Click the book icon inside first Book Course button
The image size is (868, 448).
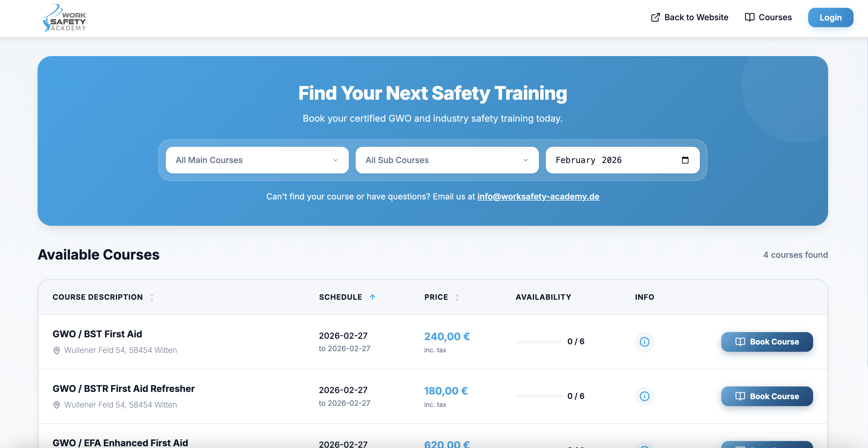(x=740, y=342)
